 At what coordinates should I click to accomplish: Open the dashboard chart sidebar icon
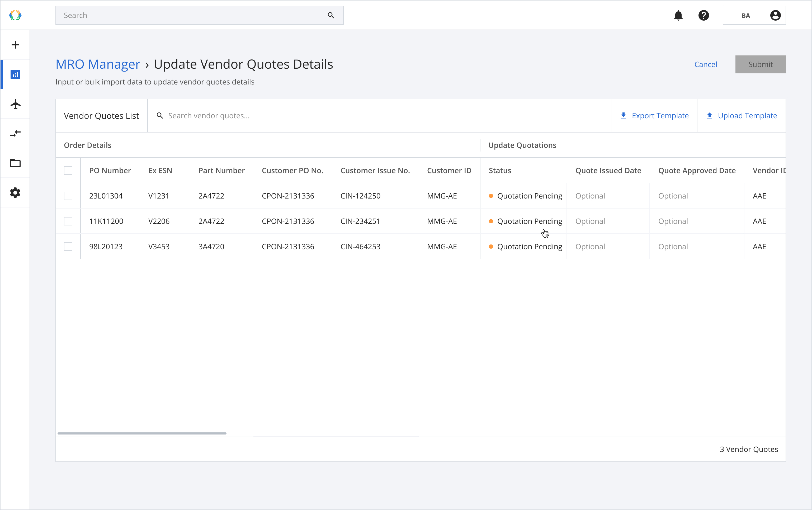click(x=15, y=74)
